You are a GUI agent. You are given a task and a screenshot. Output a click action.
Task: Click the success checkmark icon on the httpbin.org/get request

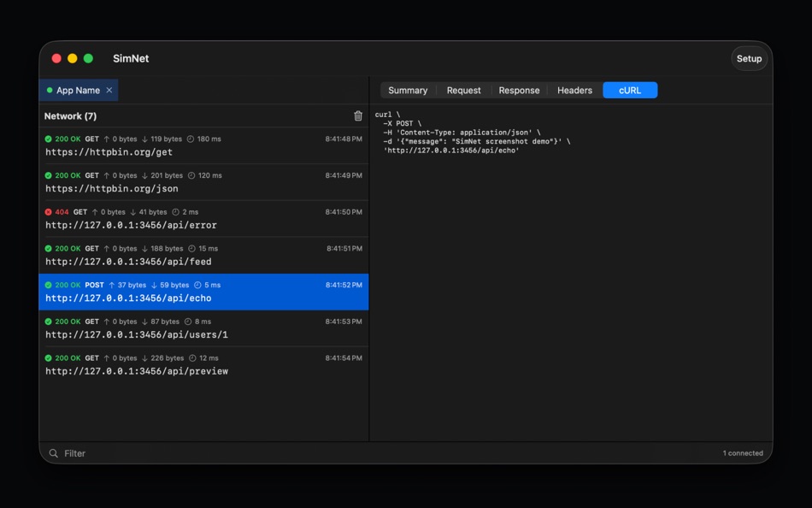coord(48,139)
